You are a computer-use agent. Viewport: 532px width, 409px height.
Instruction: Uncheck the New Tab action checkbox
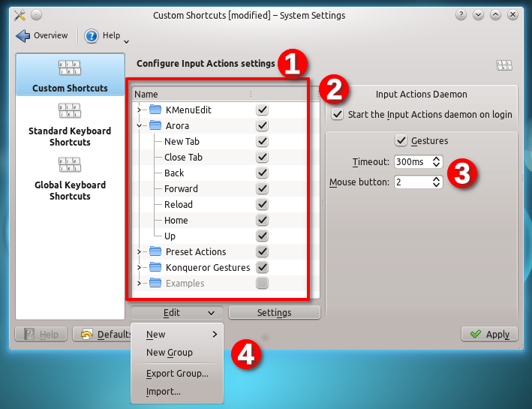262,141
